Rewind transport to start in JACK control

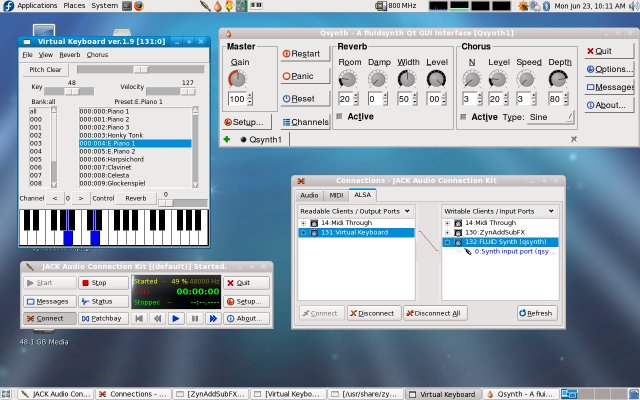pyautogui.click(x=139, y=318)
